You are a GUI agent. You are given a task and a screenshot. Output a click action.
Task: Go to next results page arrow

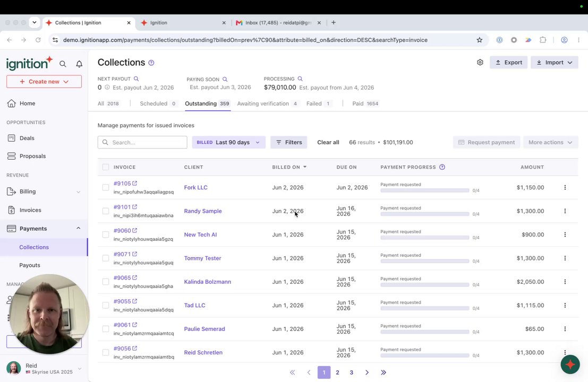pos(367,372)
